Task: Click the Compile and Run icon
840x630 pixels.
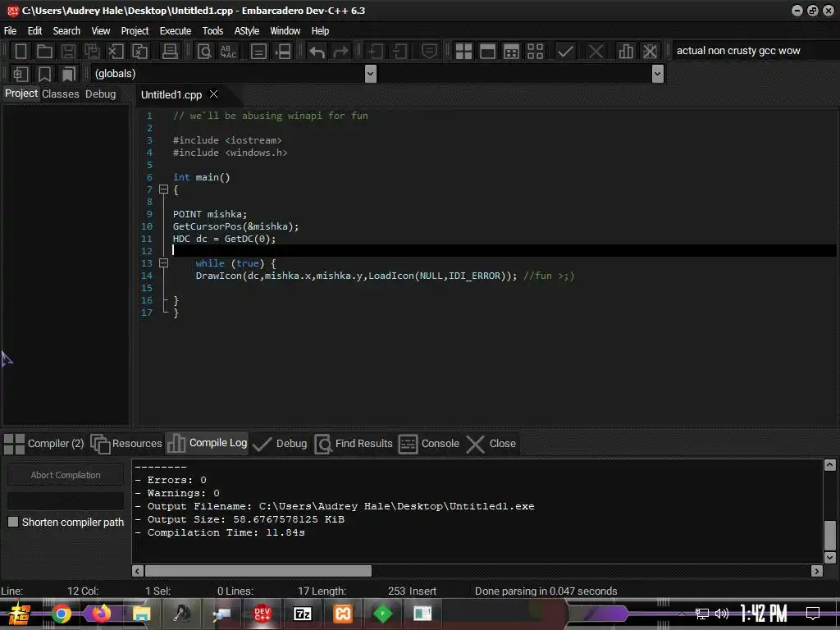Action: (512, 52)
